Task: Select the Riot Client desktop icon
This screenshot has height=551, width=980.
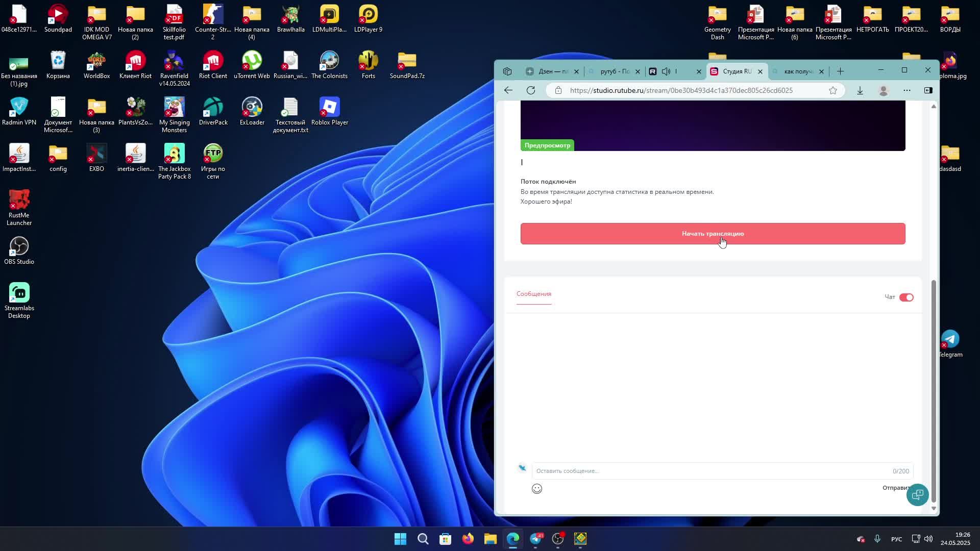Action: pos(213,65)
